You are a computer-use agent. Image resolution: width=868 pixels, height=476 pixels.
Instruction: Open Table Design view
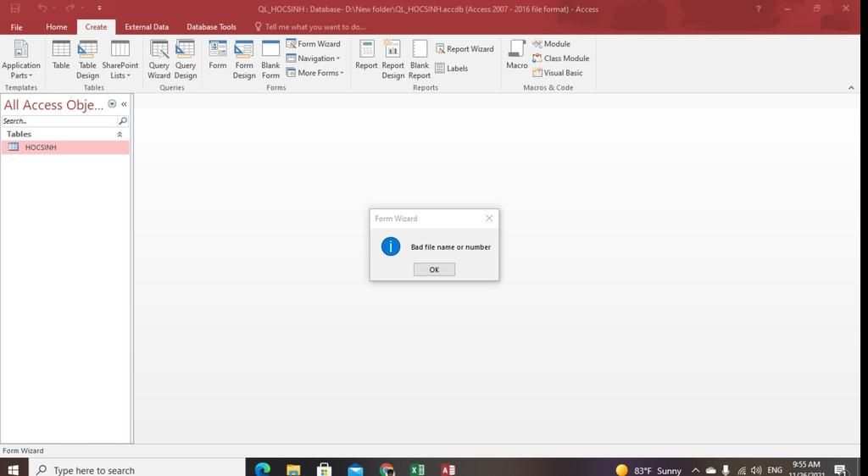[87, 59]
